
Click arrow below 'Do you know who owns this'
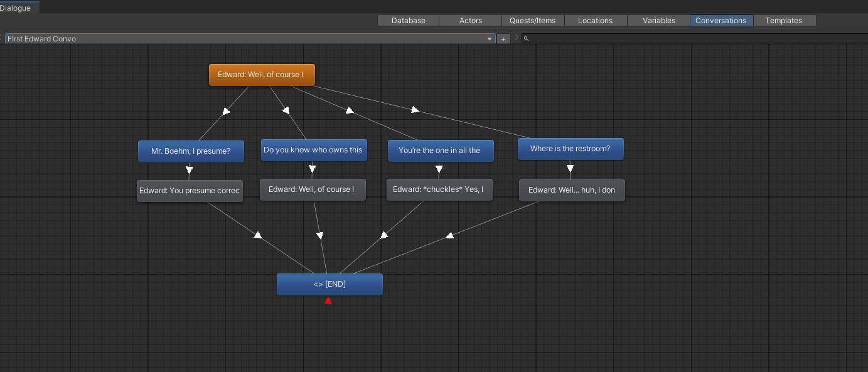click(313, 169)
